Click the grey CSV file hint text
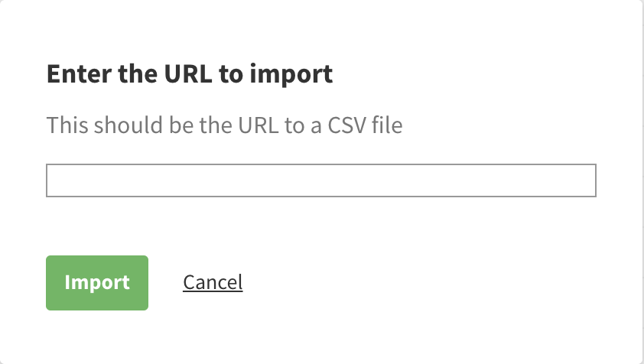The image size is (644, 364). [224, 125]
